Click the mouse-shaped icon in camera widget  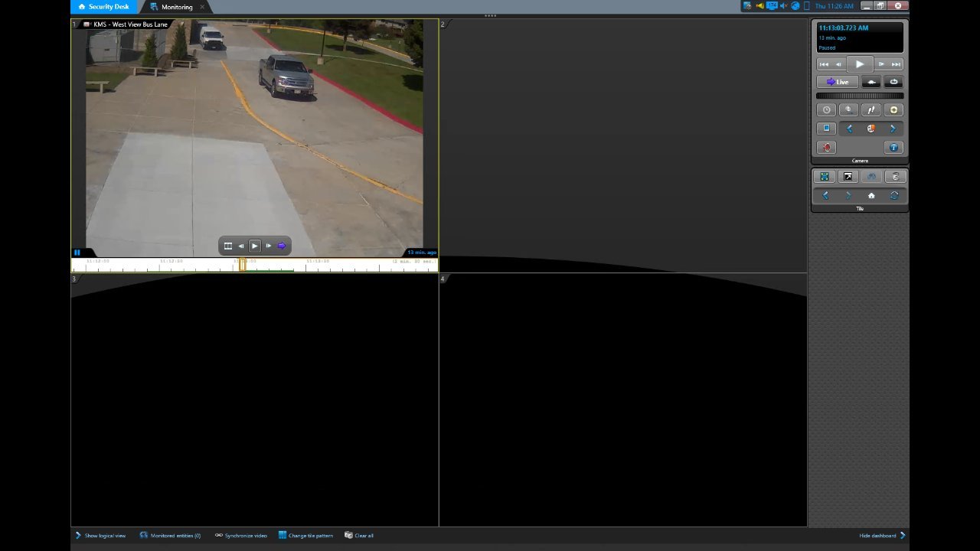871,129
